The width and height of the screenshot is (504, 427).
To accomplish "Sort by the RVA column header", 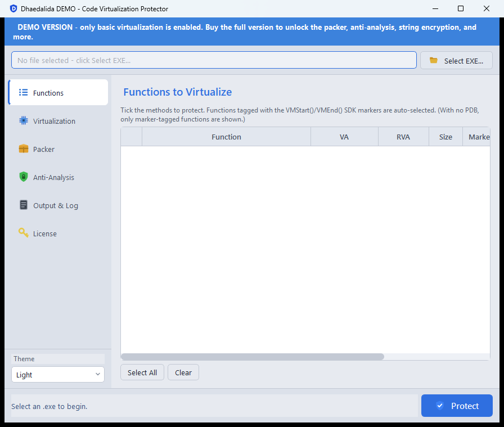I will pyautogui.click(x=403, y=137).
